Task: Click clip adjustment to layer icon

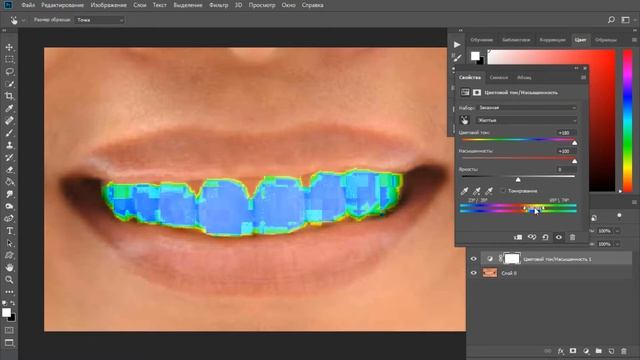Action: click(518, 237)
